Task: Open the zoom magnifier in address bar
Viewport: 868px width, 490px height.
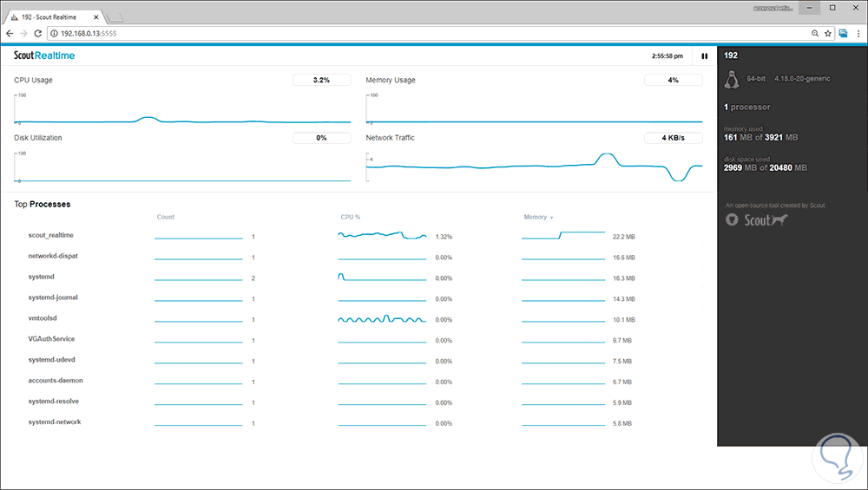Action: (815, 33)
